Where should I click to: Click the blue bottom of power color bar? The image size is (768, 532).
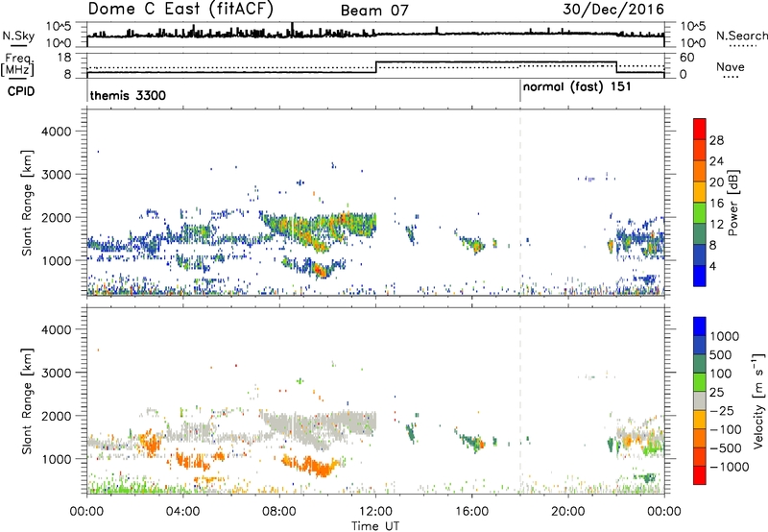tap(700, 276)
